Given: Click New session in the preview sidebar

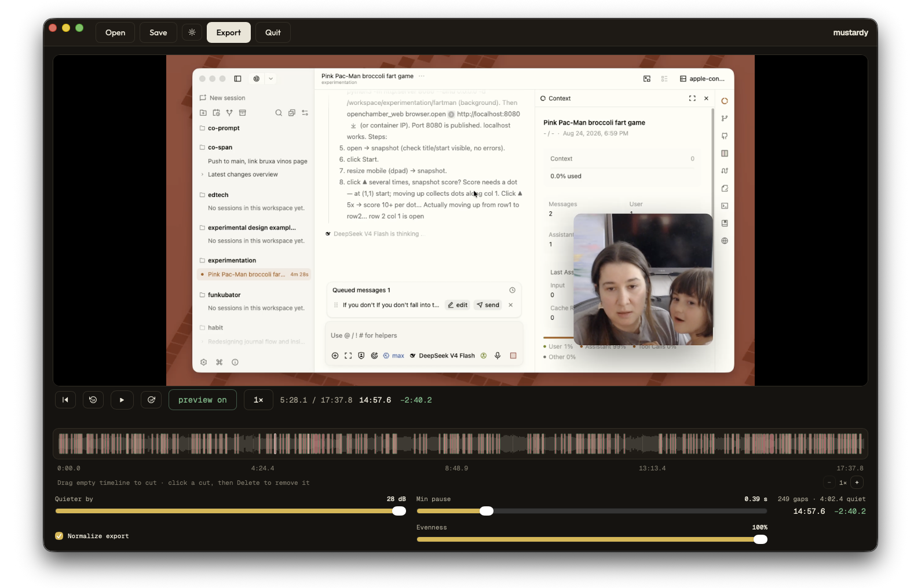Looking at the screenshot, I should pyautogui.click(x=222, y=98).
